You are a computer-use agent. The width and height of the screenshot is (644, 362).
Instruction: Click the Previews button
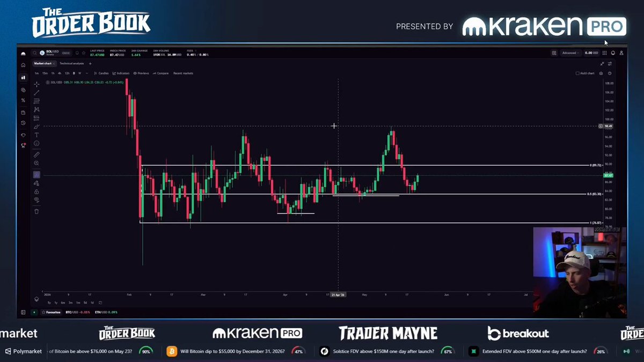(141, 73)
